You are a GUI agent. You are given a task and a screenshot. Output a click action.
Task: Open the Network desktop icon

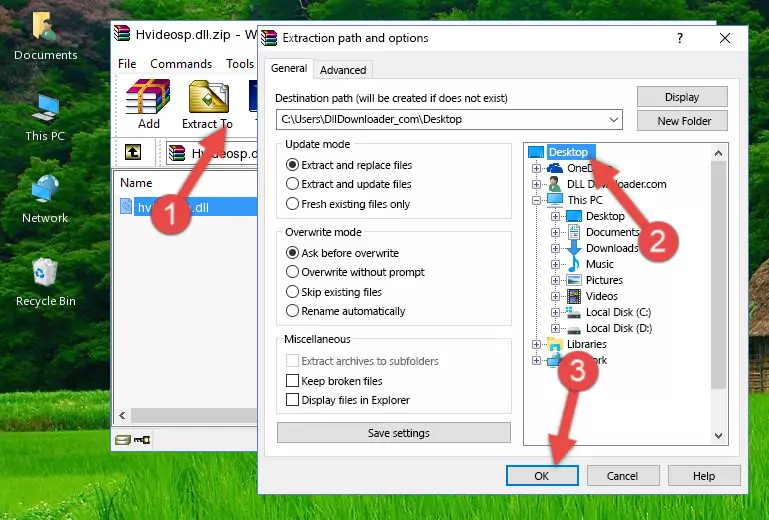click(x=45, y=200)
